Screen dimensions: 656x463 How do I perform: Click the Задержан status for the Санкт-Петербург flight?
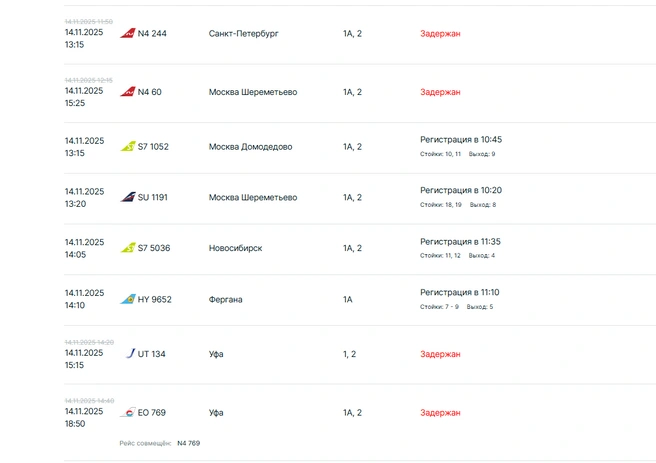(x=440, y=33)
